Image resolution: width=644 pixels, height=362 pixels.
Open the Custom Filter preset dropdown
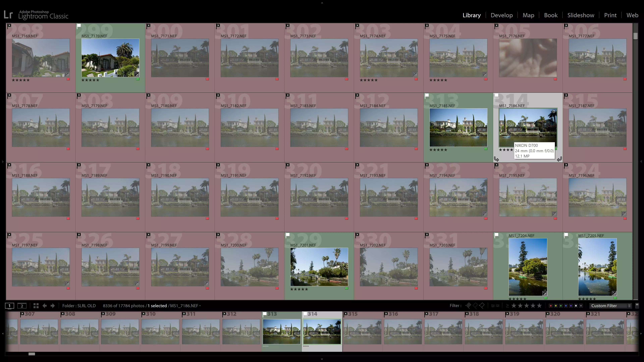click(x=610, y=306)
